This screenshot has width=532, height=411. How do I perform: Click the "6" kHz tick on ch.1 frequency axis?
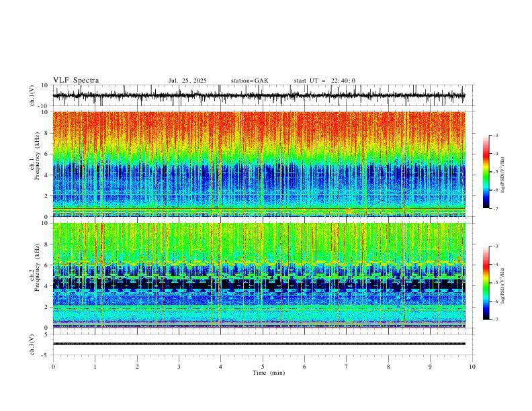pyautogui.click(x=47, y=154)
